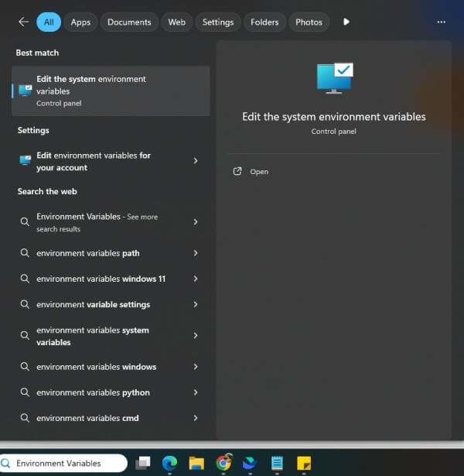Click search icon beside environment variables path
464x476 pixels.
(x=25, y=253)
